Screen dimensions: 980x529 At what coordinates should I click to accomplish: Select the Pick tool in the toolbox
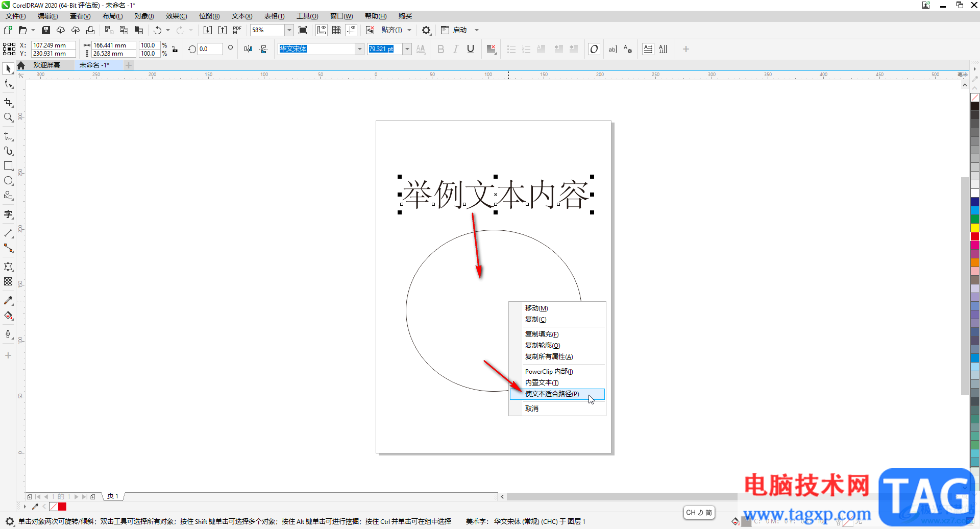click(8, 68)
